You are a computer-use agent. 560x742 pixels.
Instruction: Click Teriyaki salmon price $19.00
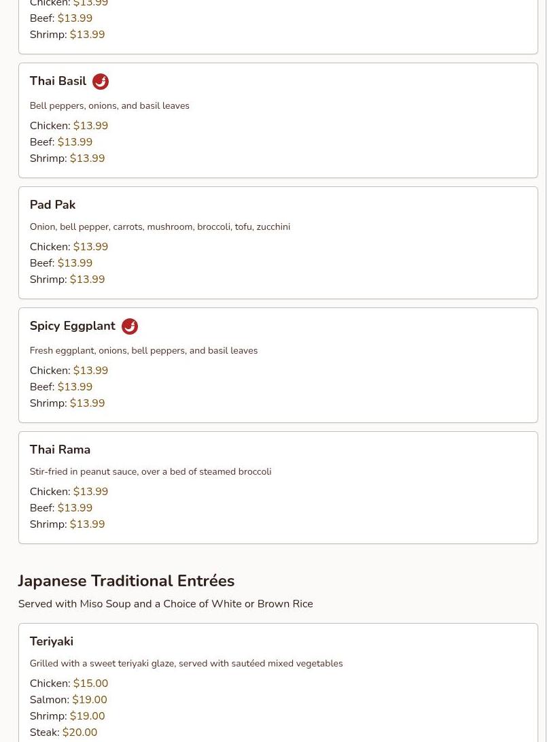(90, 699)
